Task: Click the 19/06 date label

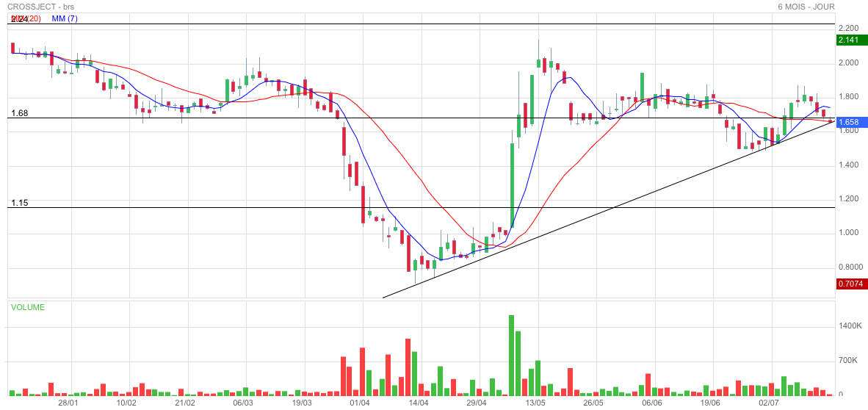Action: click(x=709, y=402)
